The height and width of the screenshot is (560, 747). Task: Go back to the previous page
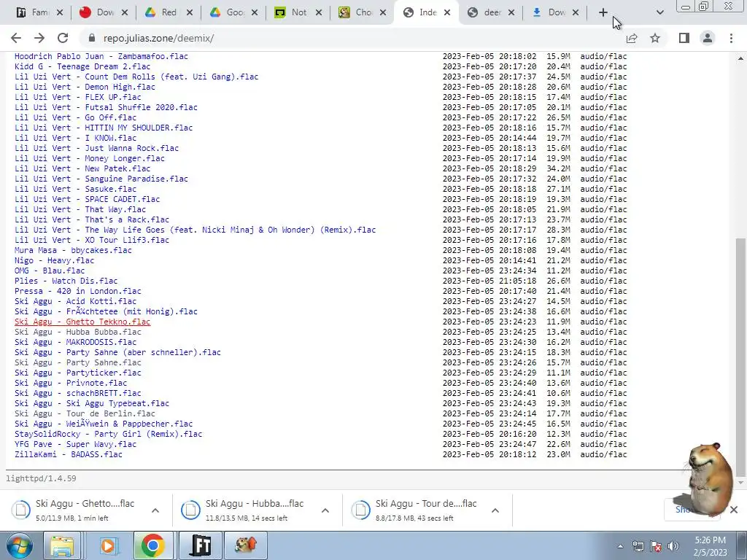[16, 38]
